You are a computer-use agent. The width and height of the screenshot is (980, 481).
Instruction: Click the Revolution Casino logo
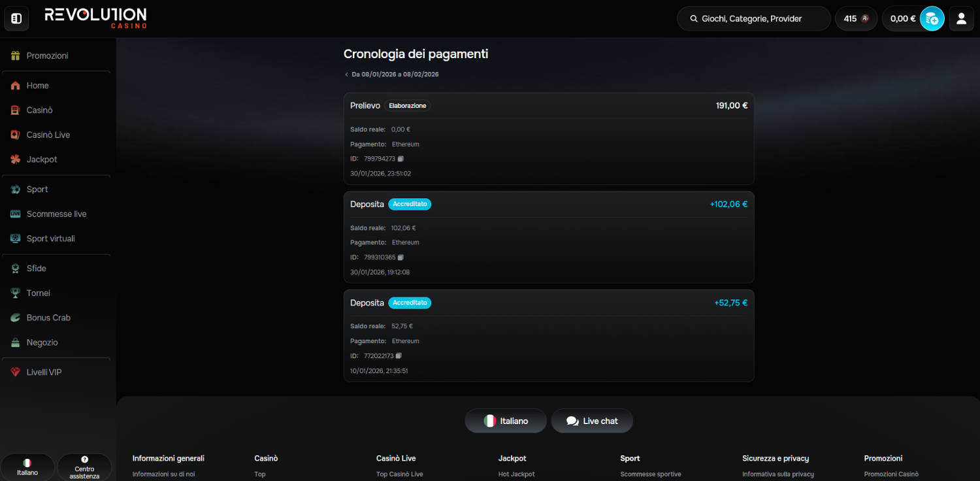(95, 18)
